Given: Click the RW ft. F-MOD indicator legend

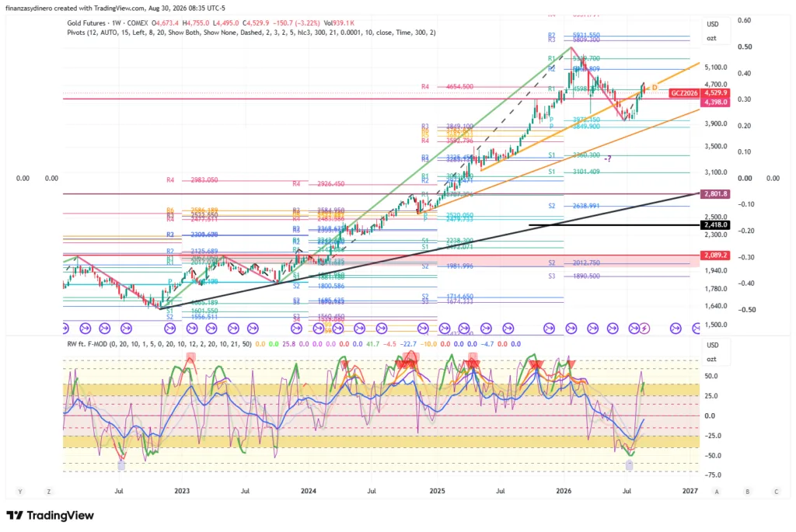Looking at the screenshot, I should pyautogui.click(x=159, y=344).
